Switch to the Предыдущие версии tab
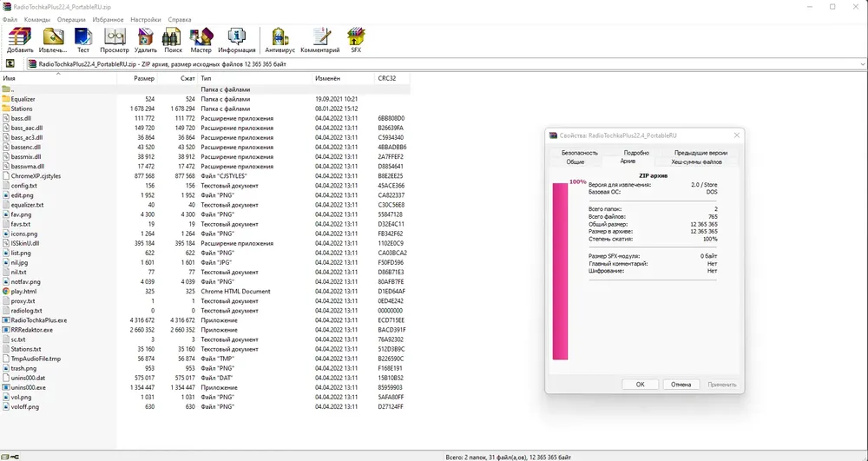This screenshot has width=868, height=461. pyautogui.click(x=700, y=153)
